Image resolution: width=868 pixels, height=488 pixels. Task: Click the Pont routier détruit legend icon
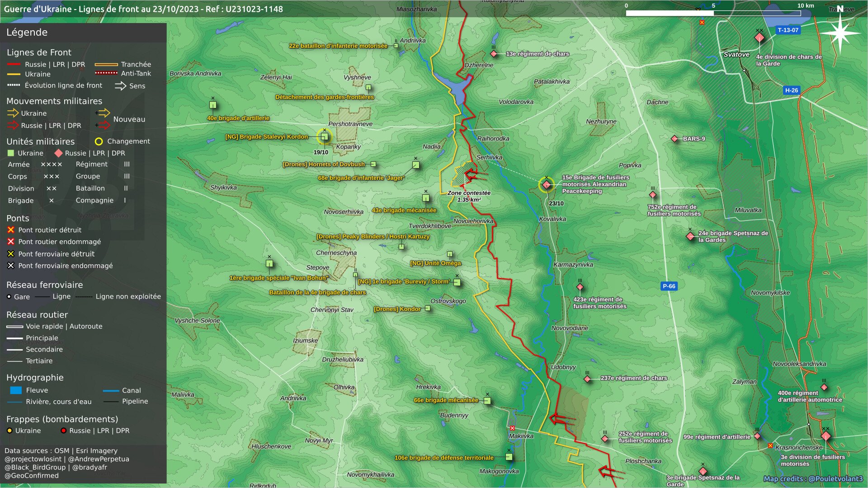tap(11, 230)
